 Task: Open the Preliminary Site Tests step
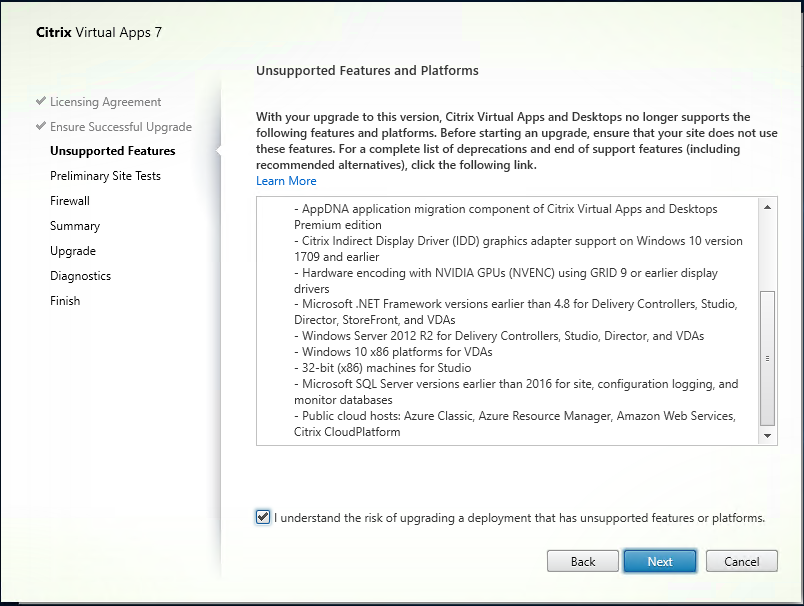pyautogui.click(x=105, y=176)
